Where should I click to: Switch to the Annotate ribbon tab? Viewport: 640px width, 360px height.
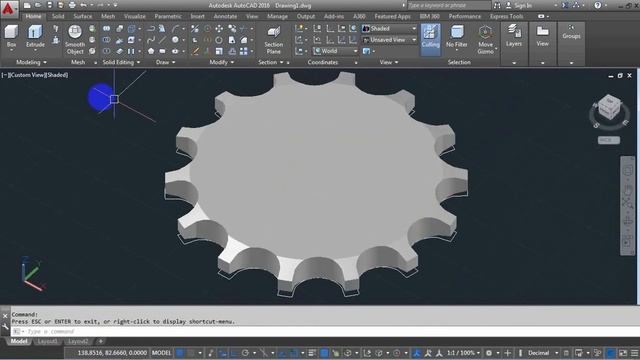click(225, 16)
